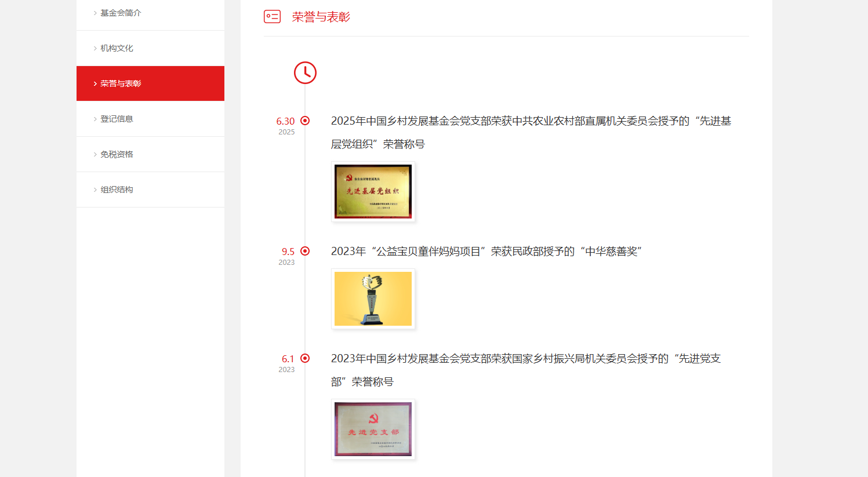
Task: Click the 9.5 2023 timeline marker dot
Action: (305, 251)
